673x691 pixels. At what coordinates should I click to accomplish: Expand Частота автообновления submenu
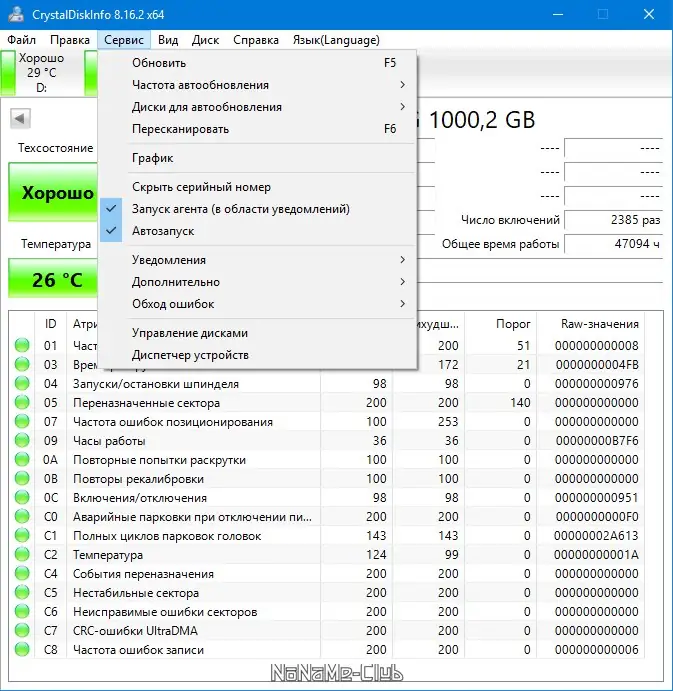257,85
